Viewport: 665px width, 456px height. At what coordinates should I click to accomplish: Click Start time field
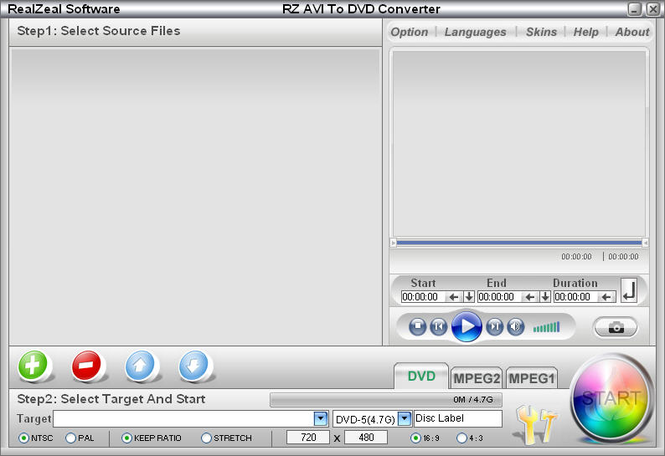pos(424,297)
